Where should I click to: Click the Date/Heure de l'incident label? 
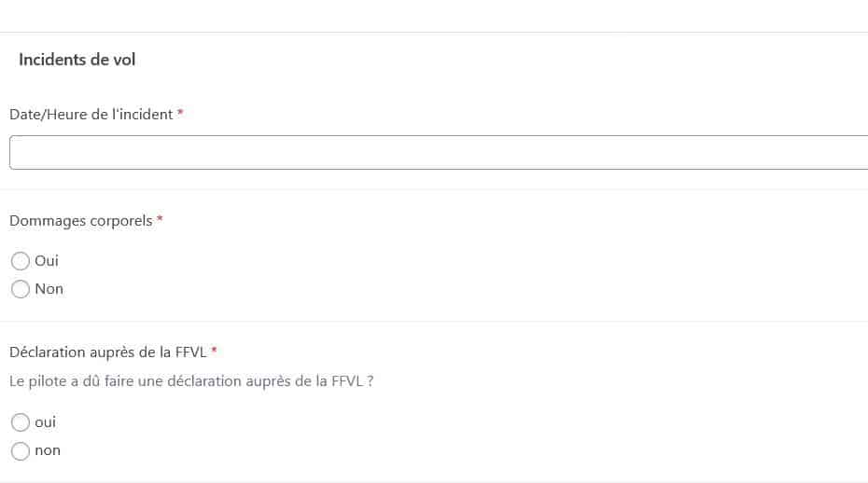click(x=91, y=114)
